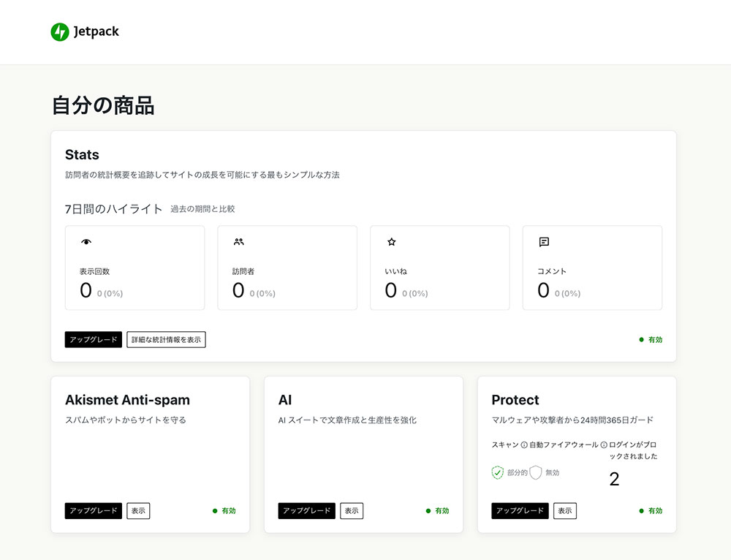Click the スキャン label in Protect

pyautogui.click(x=505, y=444)
